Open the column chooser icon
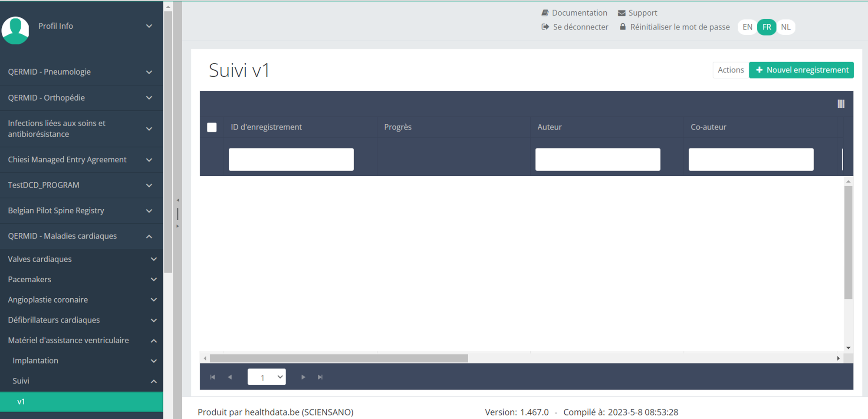The image size is (868, 419). [841, 104]
